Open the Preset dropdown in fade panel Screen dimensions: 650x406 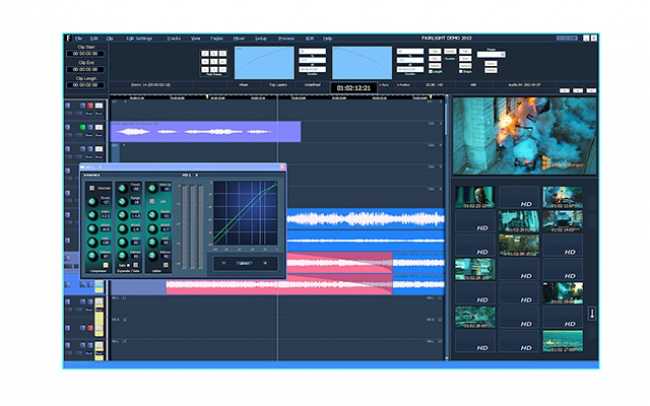tap(491, 54)
